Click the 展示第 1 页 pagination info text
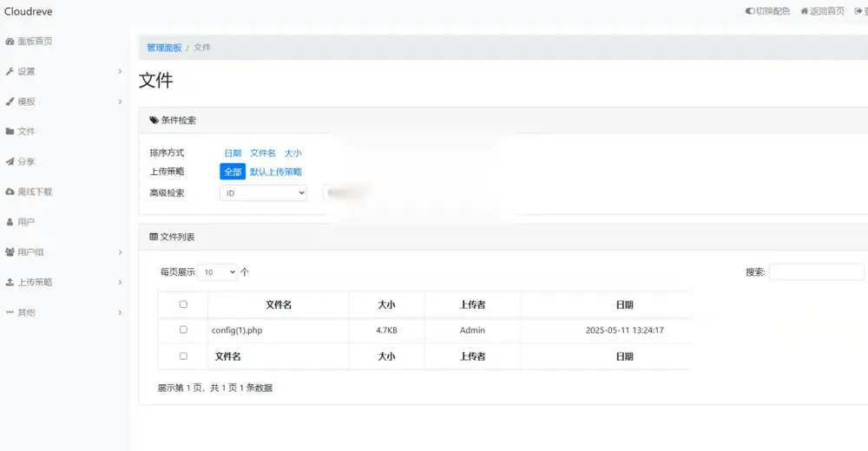This screenshot has height=451, width=868. 214,388
